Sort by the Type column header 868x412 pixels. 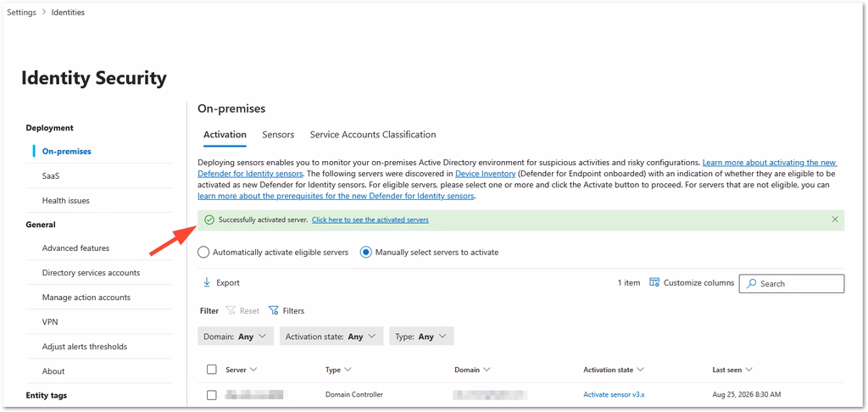point(338,370)
